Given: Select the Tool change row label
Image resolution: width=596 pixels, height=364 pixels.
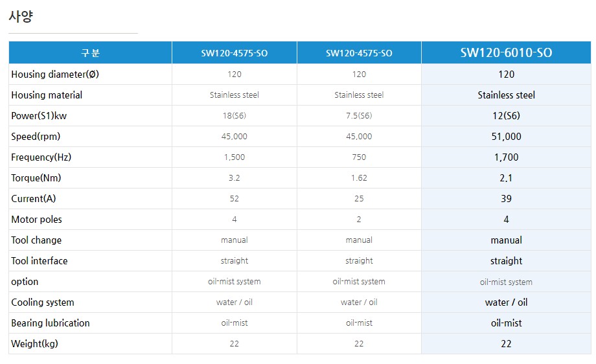Looking at the screenshot, I should click(x=36, y=240).
